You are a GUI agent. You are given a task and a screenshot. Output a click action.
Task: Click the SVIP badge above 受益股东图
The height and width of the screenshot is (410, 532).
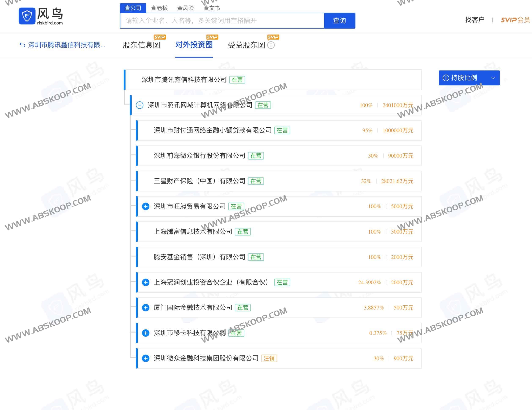[x=273, y=37]
